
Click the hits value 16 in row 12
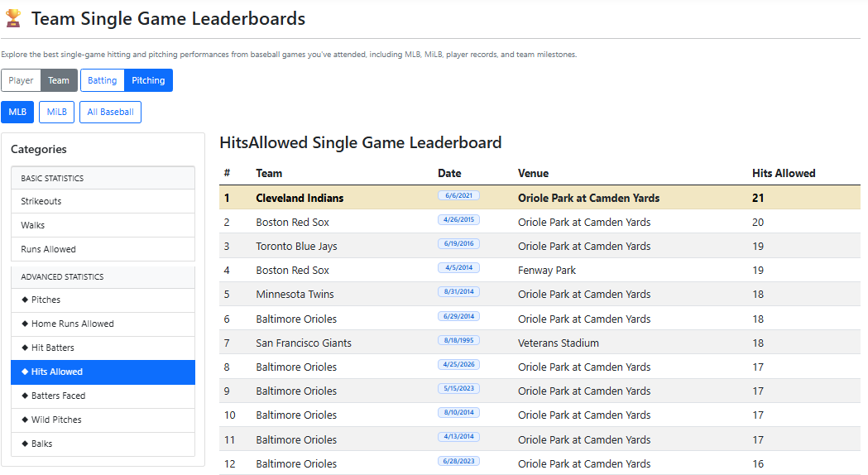[758, 464]
